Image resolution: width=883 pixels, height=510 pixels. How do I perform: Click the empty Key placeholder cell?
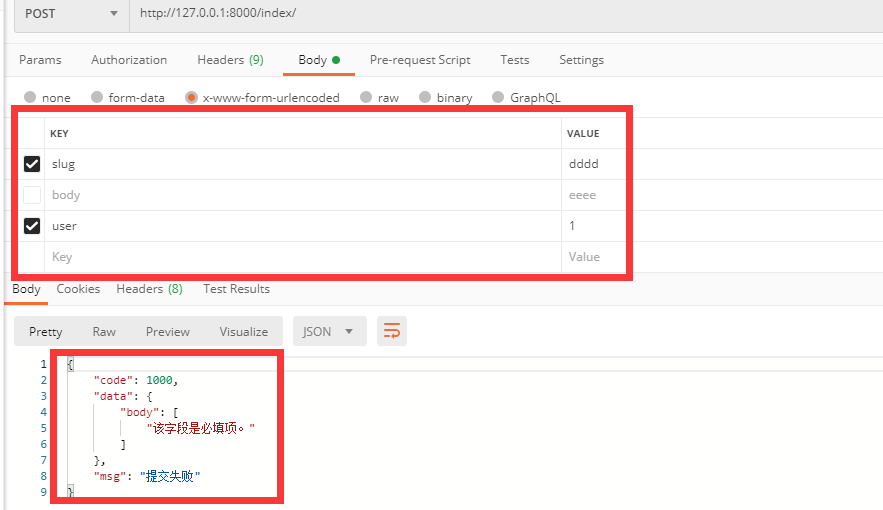[x=300, y=257]
